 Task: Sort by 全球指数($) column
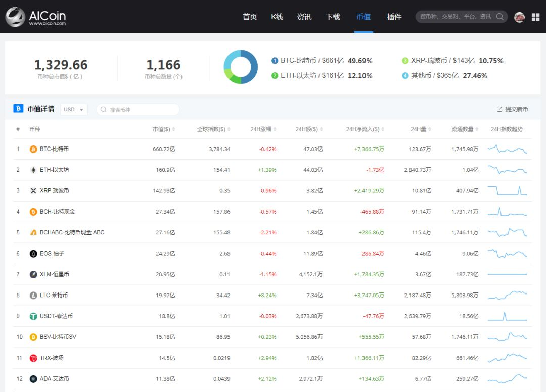pos(213,129)
